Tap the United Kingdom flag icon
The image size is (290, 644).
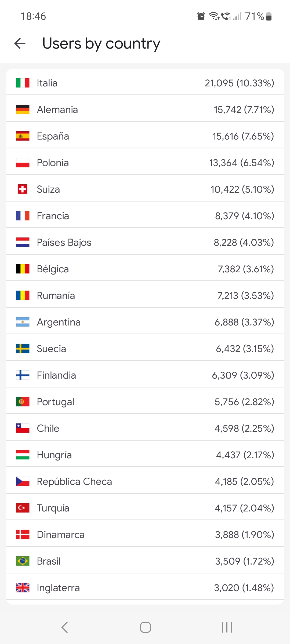[x=23, y=588]
